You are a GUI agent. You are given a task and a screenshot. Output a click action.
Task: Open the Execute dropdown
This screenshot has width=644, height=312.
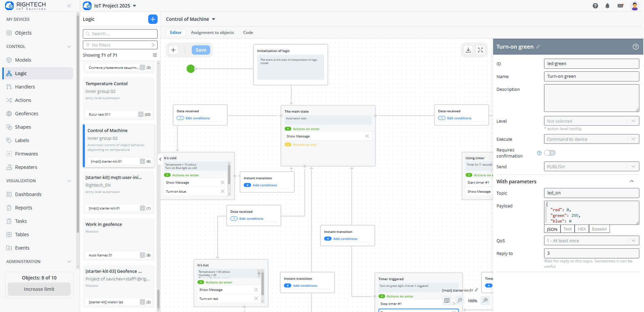point(591,139)
